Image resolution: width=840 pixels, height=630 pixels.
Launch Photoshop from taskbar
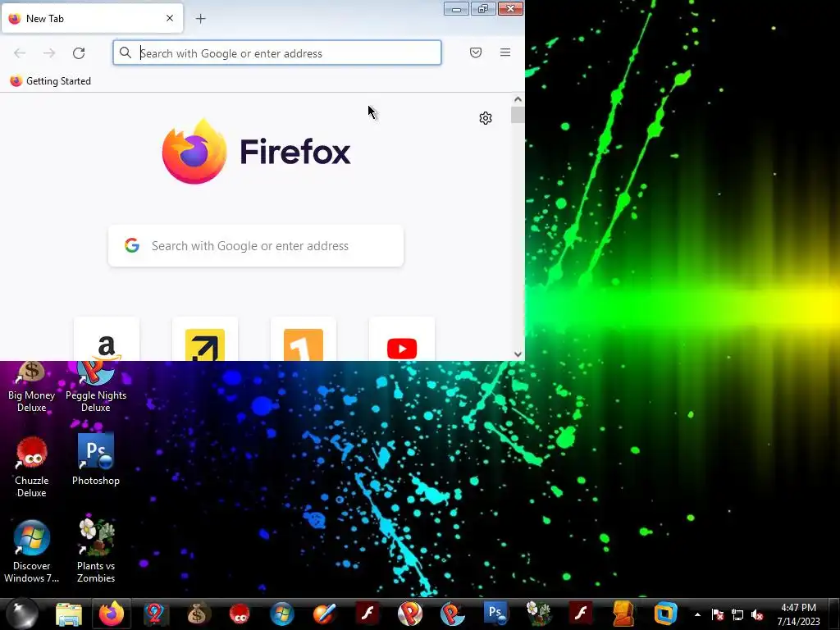[x=495, y=614]
